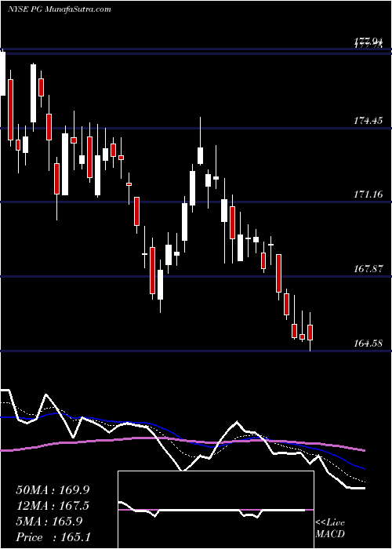Select the 167.87 price level label

368,269
